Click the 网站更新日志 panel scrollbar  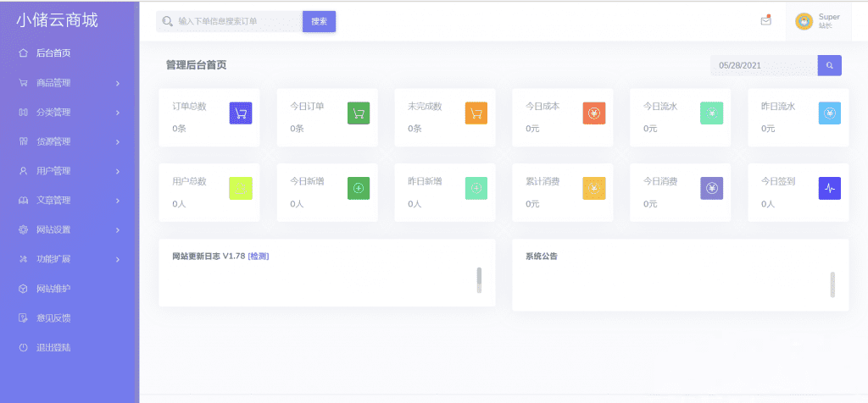point(479,280)
